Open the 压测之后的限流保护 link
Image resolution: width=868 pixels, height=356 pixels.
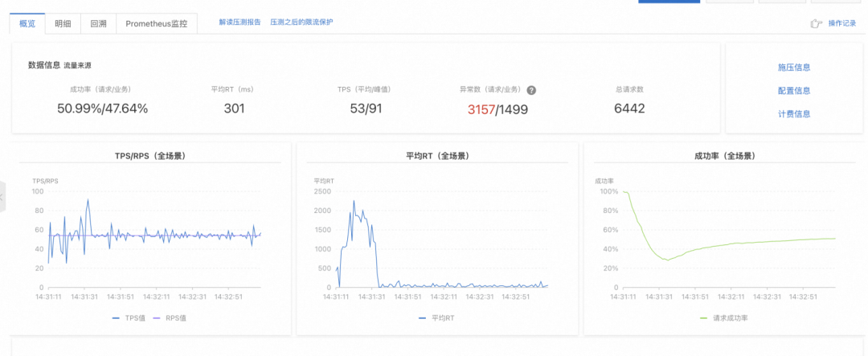pyautogui.click(x=301, y=23)
